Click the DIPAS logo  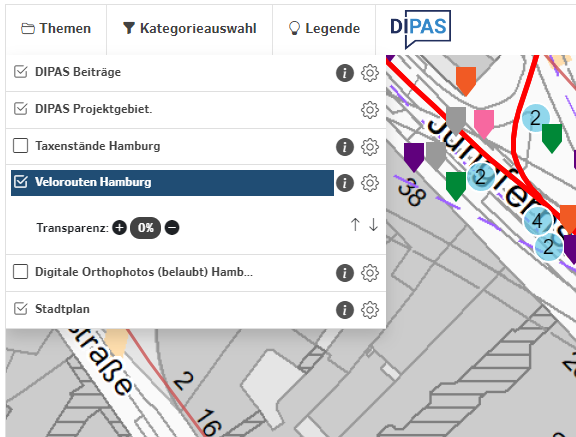pos(420,29)
